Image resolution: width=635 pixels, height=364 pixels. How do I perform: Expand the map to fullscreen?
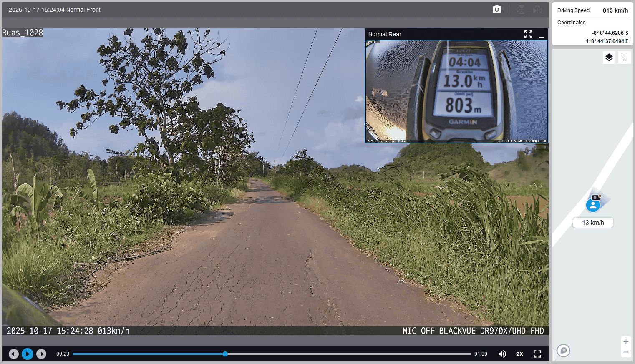click(x=625, y=58)
